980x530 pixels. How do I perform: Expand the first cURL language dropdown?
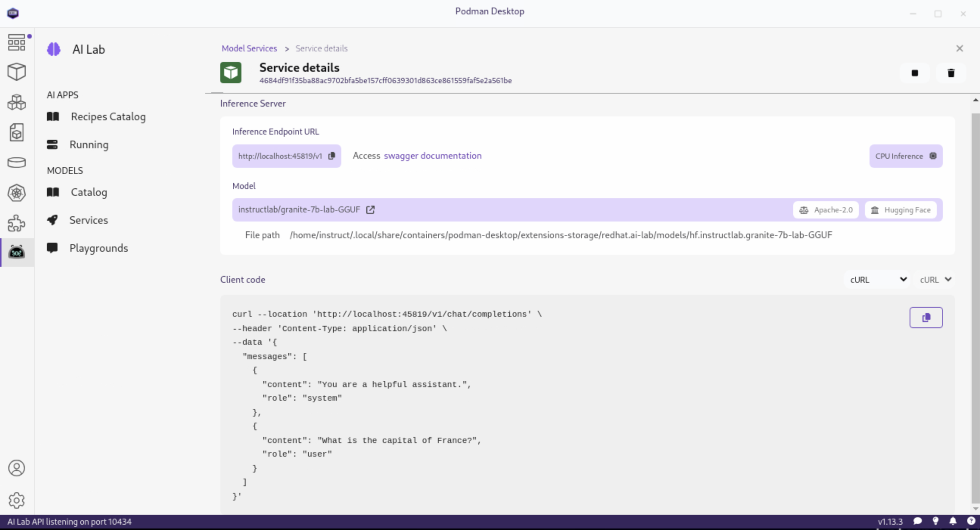coord(877,280)
